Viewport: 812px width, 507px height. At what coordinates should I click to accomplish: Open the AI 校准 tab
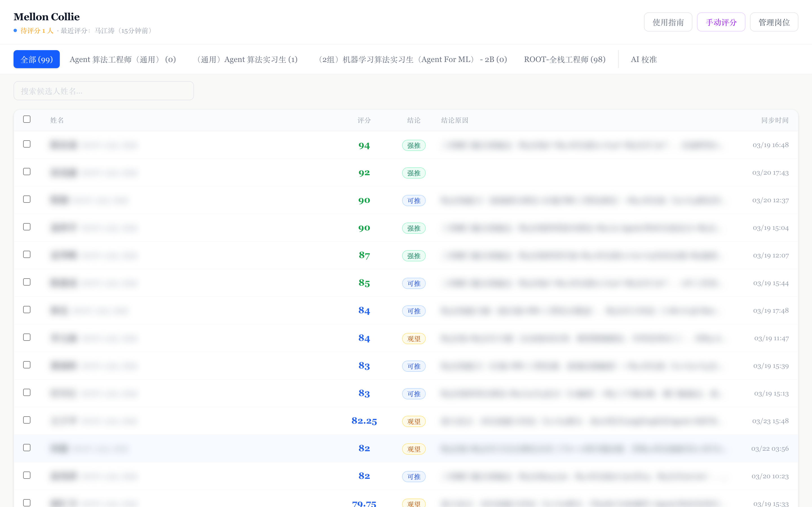pyautogui.click(x=644, y=59)
